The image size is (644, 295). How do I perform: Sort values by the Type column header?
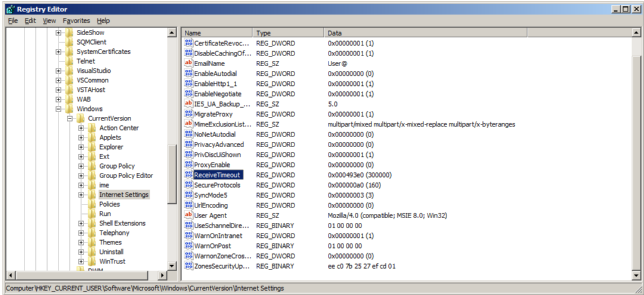tap(289, 33)
